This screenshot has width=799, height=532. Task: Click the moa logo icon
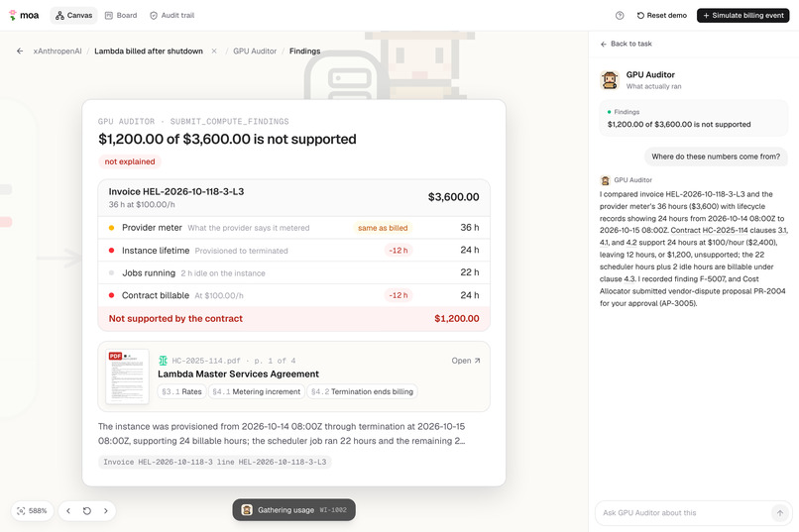click(13, 15)
